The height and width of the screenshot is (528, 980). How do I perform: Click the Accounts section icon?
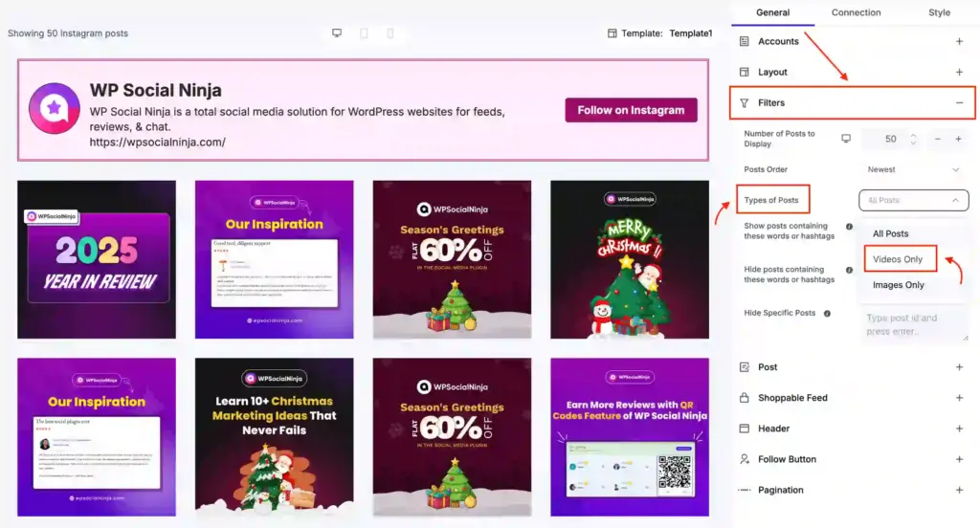tap(744, 41)
